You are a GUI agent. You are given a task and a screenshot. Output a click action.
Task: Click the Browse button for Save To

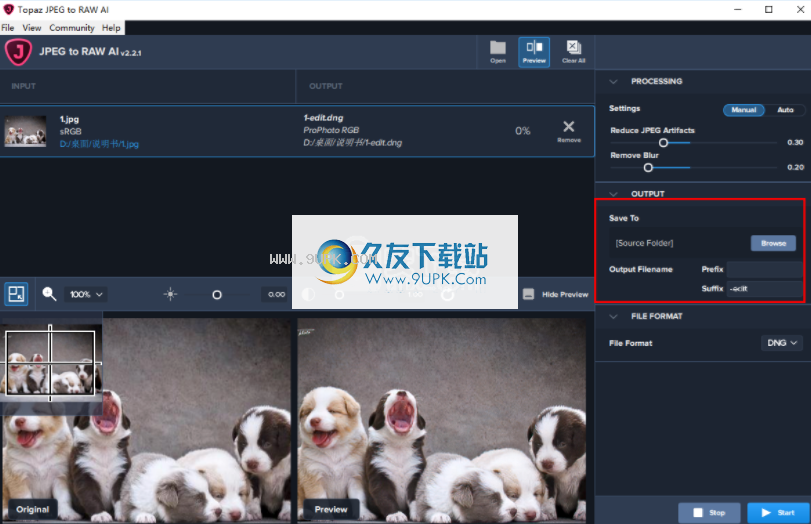[773, 243]
